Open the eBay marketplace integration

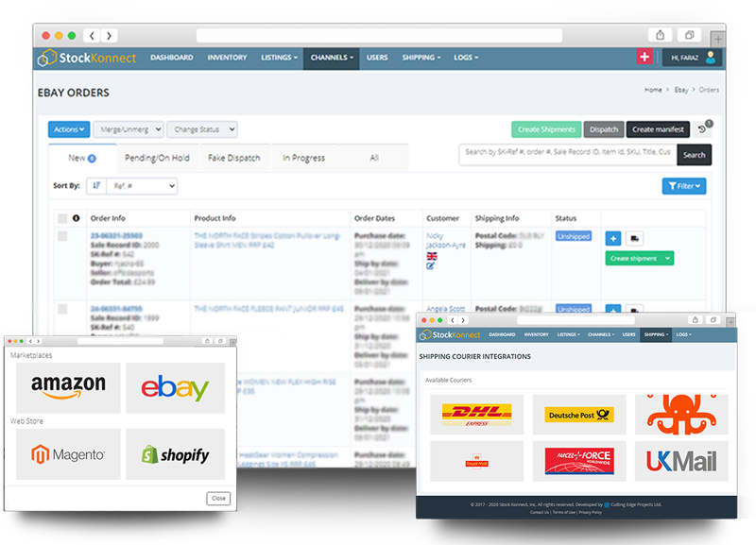coord(175,387)
